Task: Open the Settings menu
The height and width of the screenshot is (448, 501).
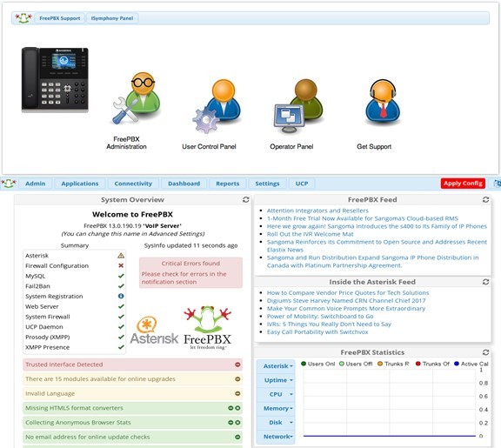Action: point(267,184)
